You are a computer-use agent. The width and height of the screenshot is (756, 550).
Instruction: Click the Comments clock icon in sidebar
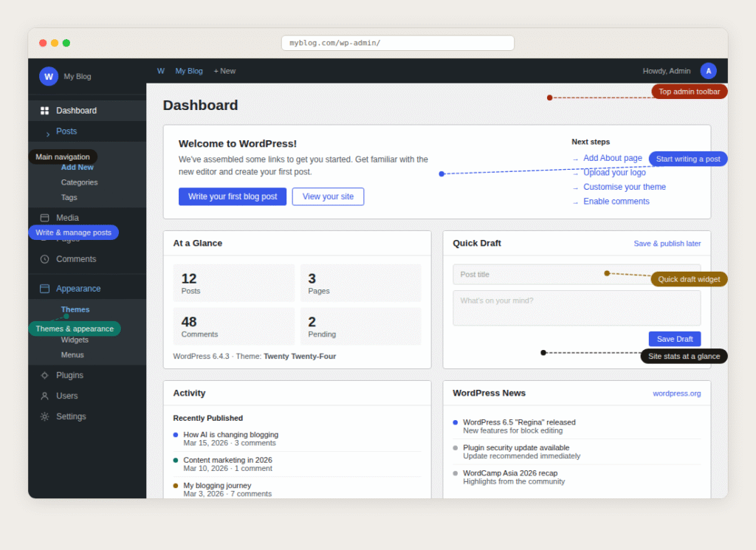point(44,259)
